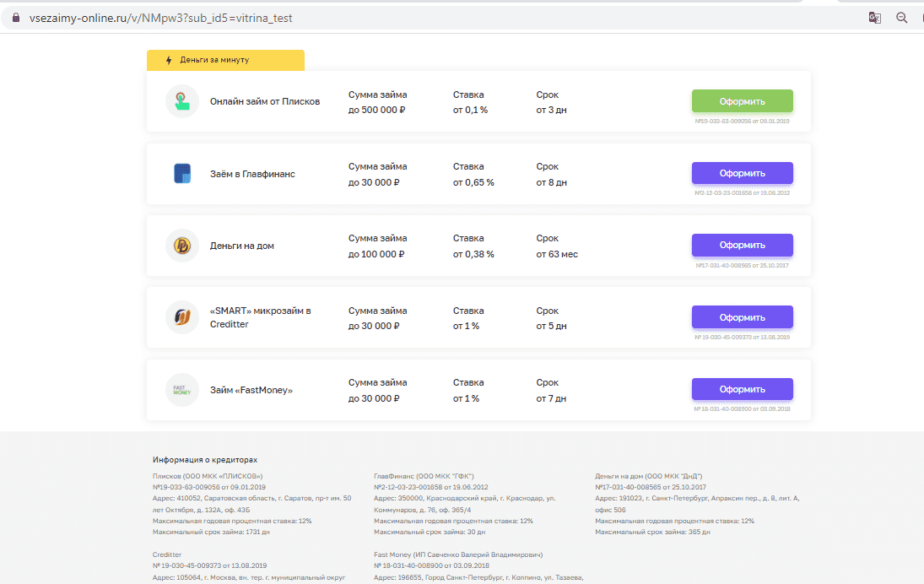Click the от 3 дн term value
Viewport: 924px width, 584px height.
[551, 111]
